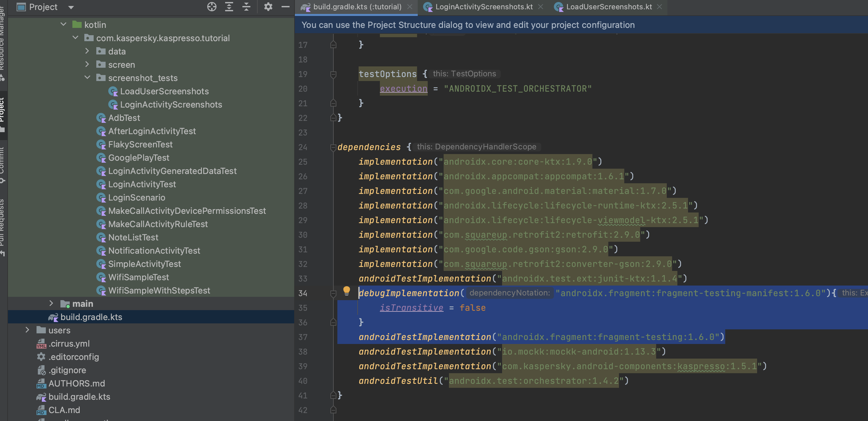868x421 pixels.
Task: Hide the Project tool window with minus icon
Action: tap(285, 7)
